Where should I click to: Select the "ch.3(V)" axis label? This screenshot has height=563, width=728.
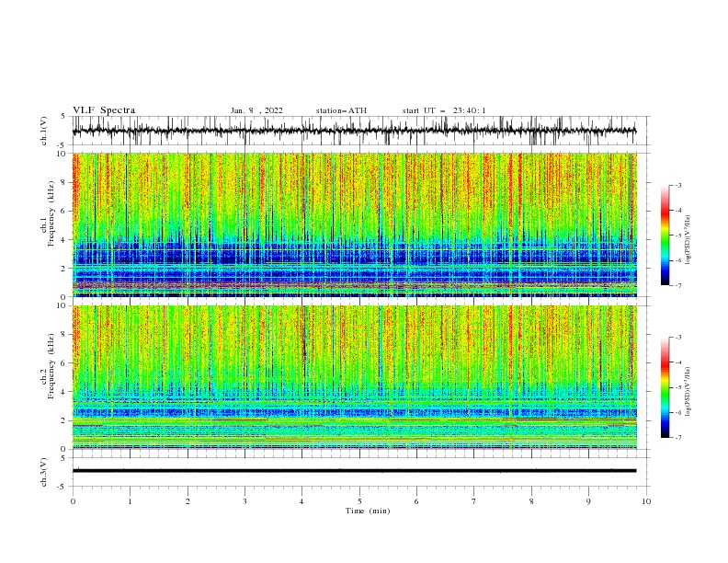(x=44, y=472)
